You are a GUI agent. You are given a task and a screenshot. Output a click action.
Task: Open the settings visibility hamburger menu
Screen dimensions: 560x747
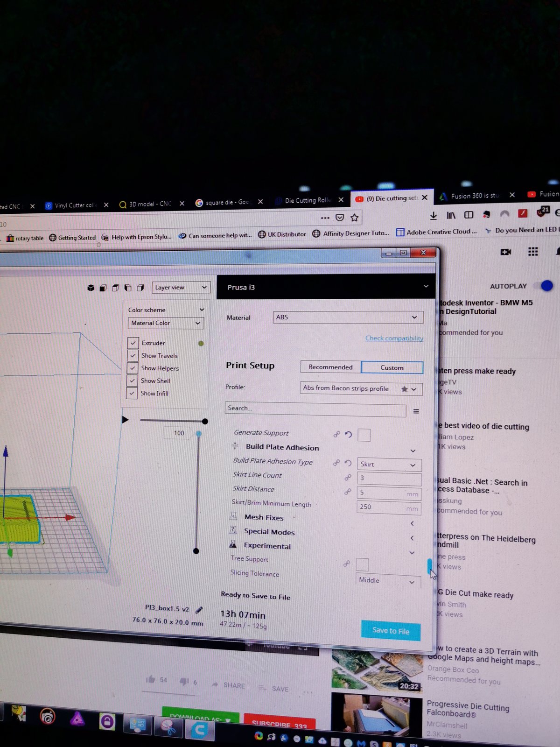click(x=416, y=411)
